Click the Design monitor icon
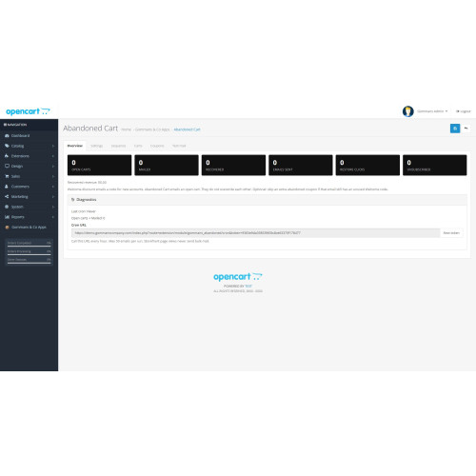The image size is (476, 476). [x=7, y=166]
